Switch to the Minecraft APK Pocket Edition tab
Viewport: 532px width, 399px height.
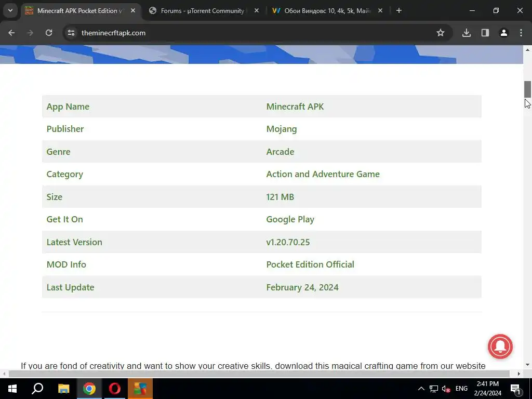tap(81, 10)
